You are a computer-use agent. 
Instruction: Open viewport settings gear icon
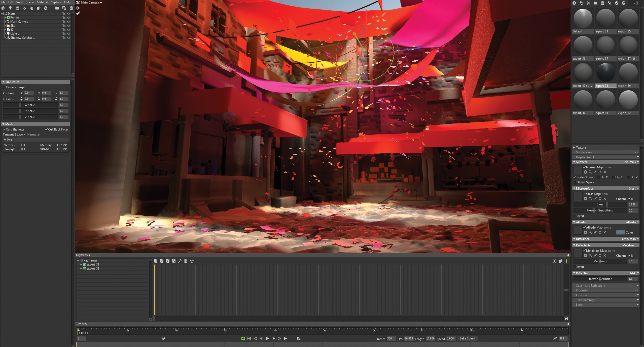tap(78, 8)
